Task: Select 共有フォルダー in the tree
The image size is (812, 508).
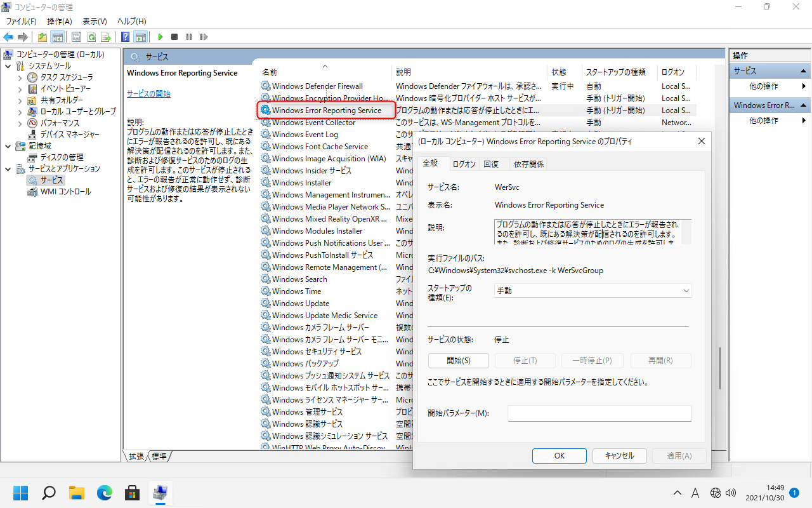Action: point(62,100)
